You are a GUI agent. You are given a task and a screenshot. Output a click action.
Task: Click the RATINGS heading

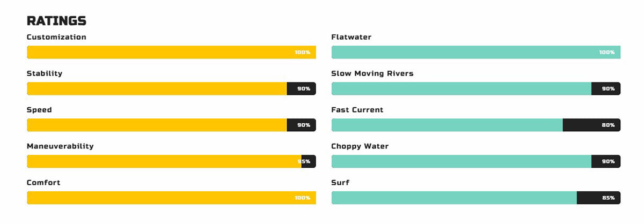tap(56, 21)
